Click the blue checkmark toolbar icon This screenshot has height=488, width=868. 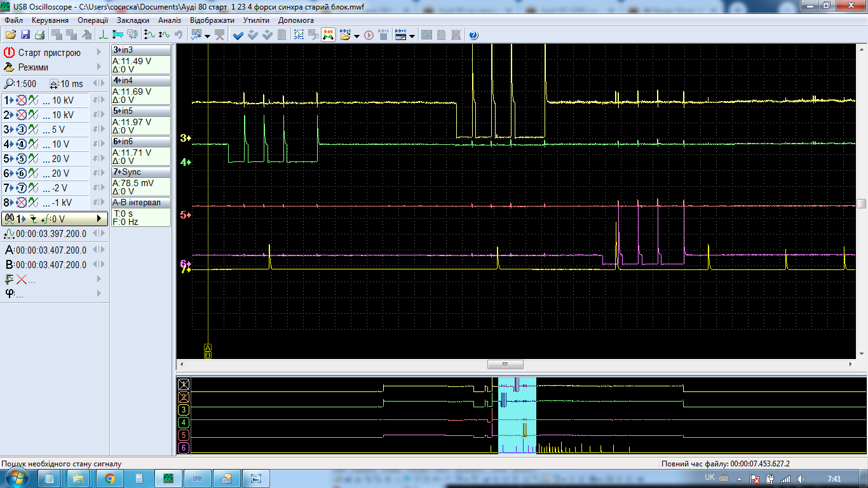tap(238, 35)
